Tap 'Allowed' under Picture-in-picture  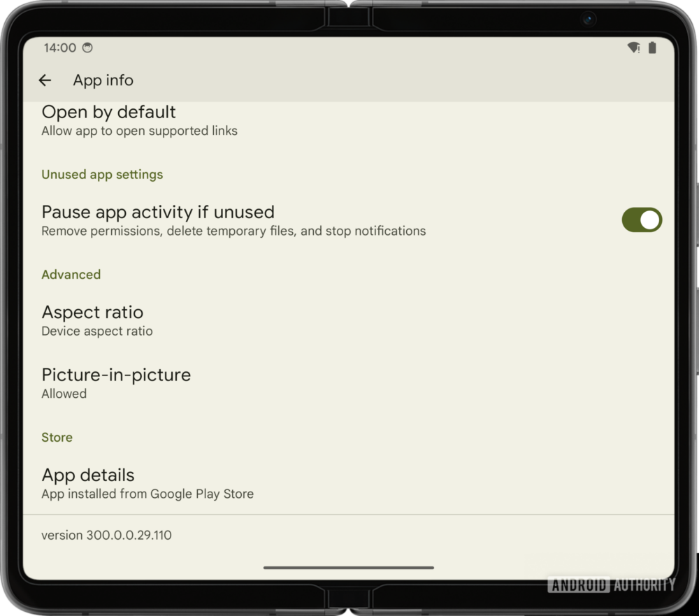coord(64,394)
